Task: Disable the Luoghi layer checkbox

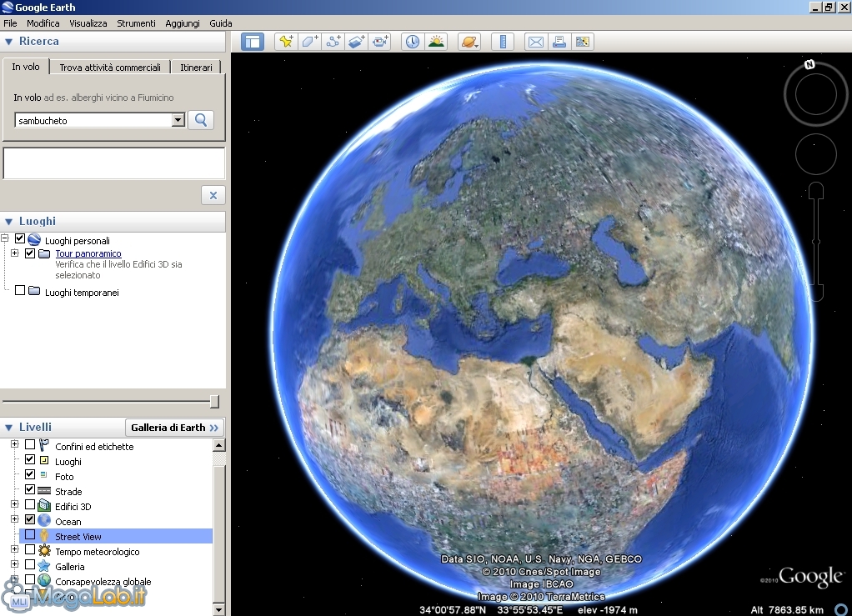Action: pyautogui.click(x=30, y=460)
